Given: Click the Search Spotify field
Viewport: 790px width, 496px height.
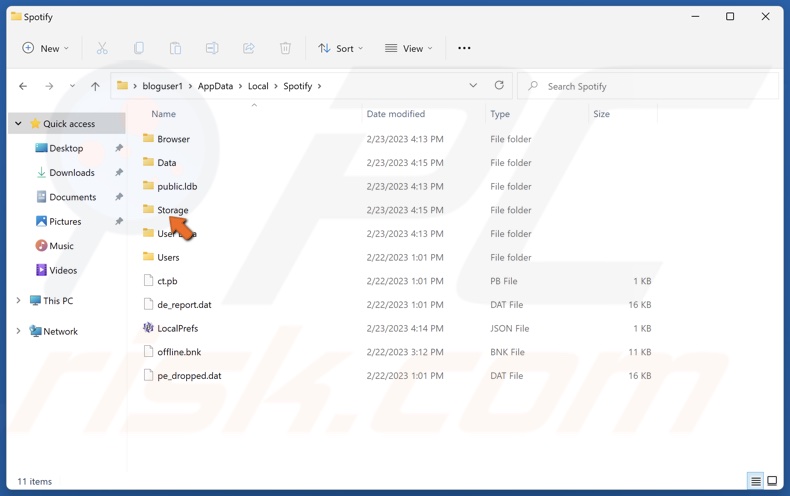Looking at the screenshot, I should click(648, 86).
